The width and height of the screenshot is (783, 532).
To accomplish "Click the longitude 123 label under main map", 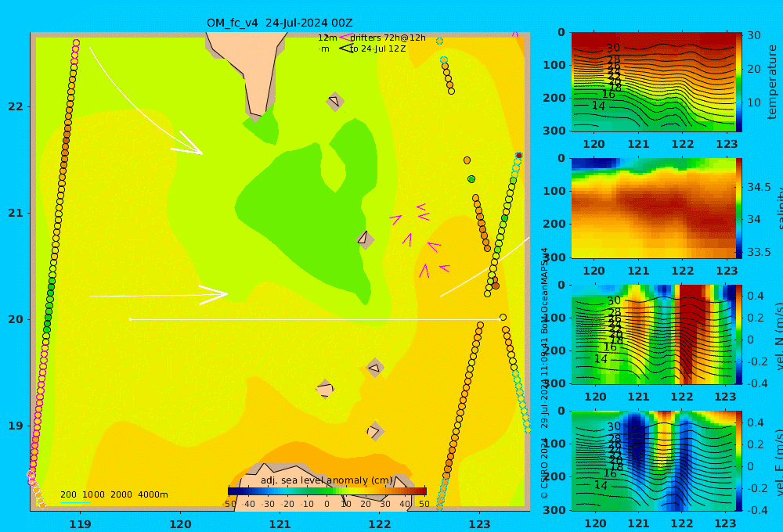I will [480, 524].
